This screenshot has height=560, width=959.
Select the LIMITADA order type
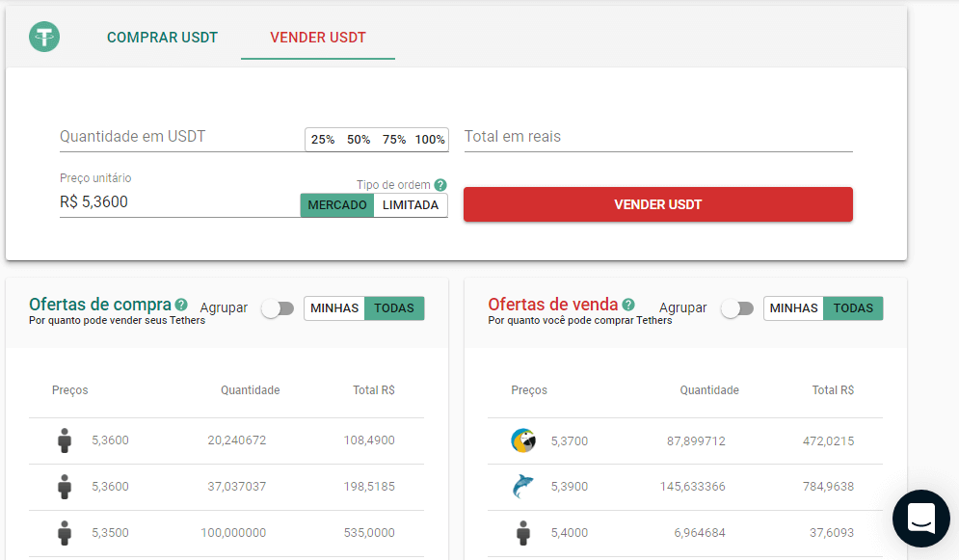point(411,204)
